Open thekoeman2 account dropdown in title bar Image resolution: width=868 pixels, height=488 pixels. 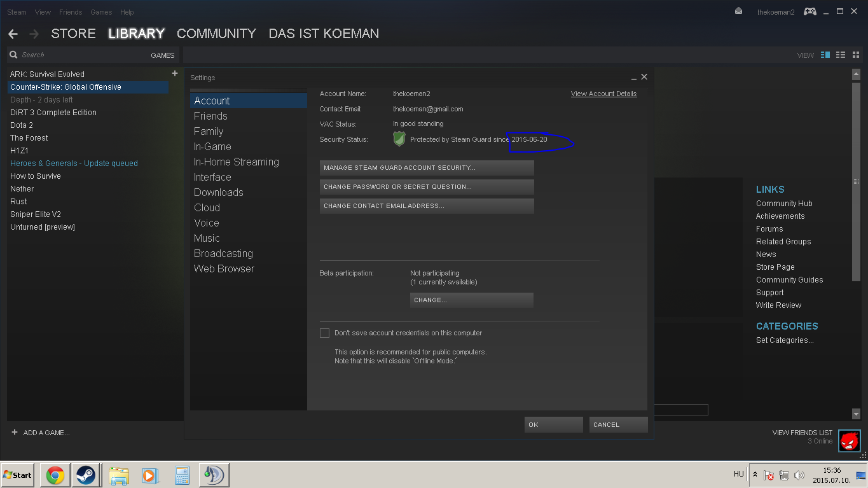(x=776, y=12)
